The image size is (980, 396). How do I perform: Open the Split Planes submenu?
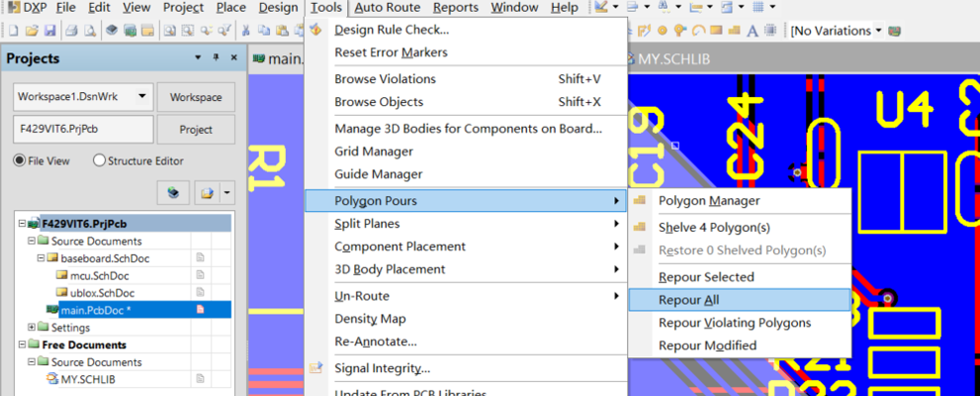466,224
